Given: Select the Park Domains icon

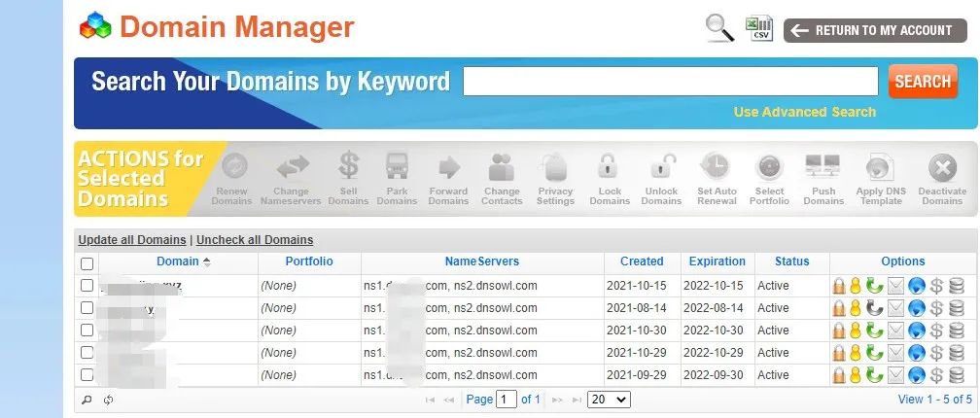Looking at the screenshot, I should click(397, 167).
